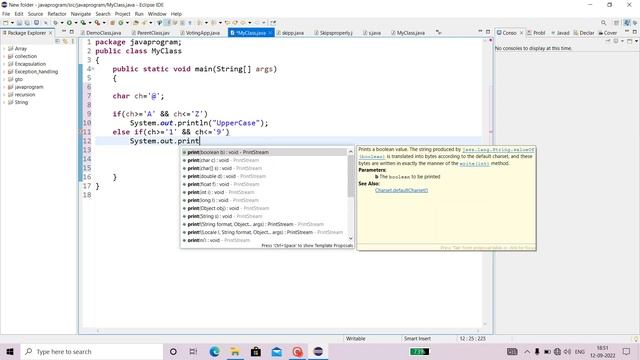Expand the collection project

(4, 56)
